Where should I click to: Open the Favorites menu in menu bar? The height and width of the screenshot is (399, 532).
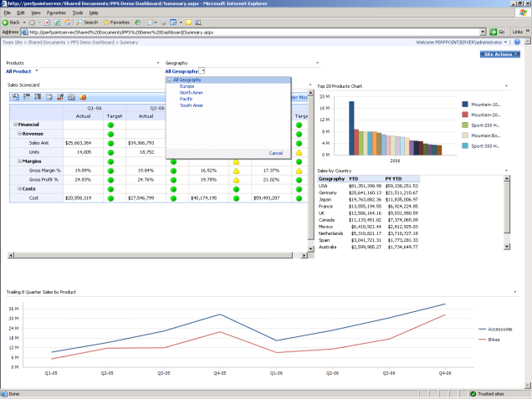(56, 13)
